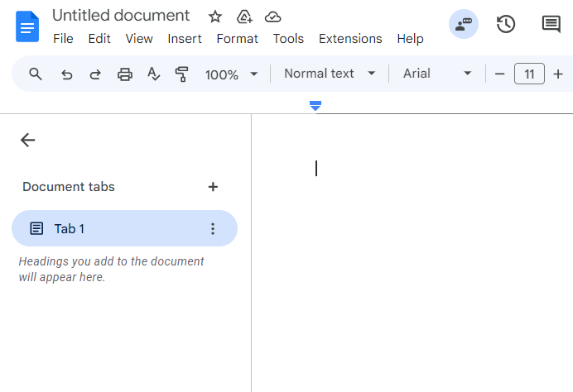573x392 pixels.
Task: Click the undo arrow
Action: (67, 74)
